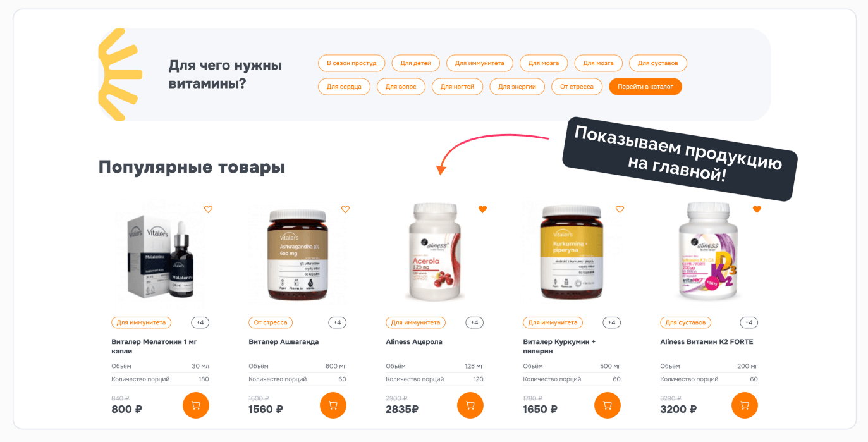This screenshot has height=442, width=868.
Task: Toggle favorite heart on Виталер Куркумин
Action: point(620,209)
